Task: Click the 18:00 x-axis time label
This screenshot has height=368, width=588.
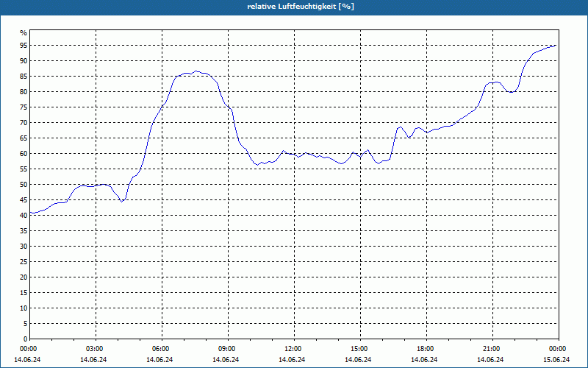Action: pyautogui.click(x=426, y=349)
